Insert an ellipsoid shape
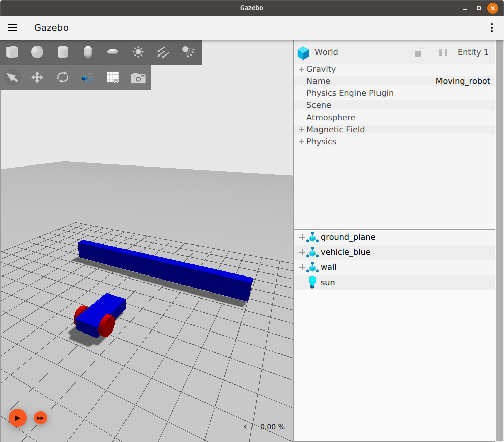The height and width of the screenshot is (442, 504). [113, 52]
